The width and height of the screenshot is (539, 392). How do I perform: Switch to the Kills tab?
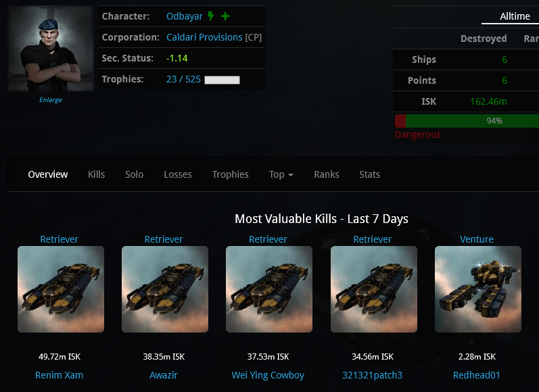[96, 174]
